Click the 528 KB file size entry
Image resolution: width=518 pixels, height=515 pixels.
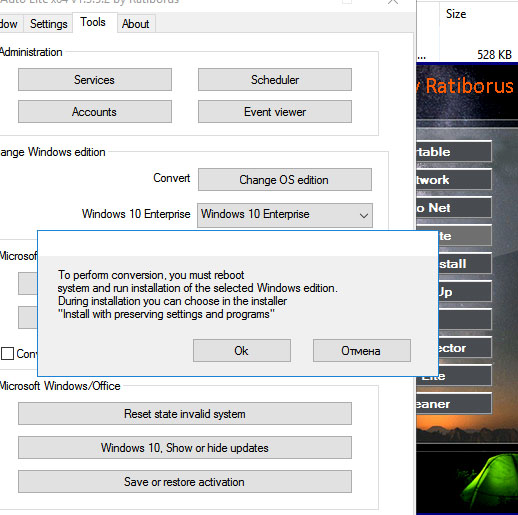(x=494, y=55)
